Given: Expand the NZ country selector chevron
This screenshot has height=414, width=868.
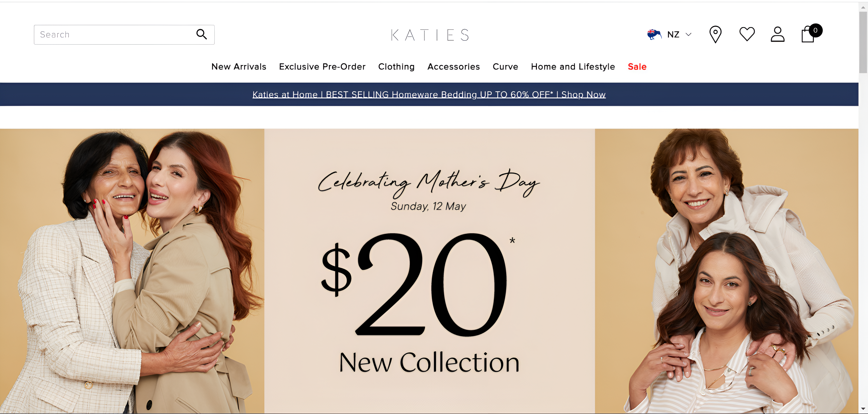Looking at the screenshot, I should click(x=688, y=34).
